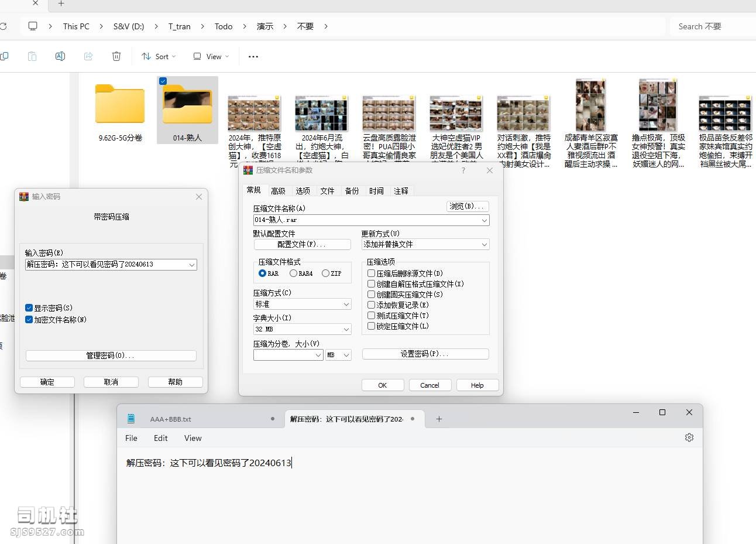Switch to the 注释 tab
Image resolution: width=756 pixels, height=544 pixels.
401,191
